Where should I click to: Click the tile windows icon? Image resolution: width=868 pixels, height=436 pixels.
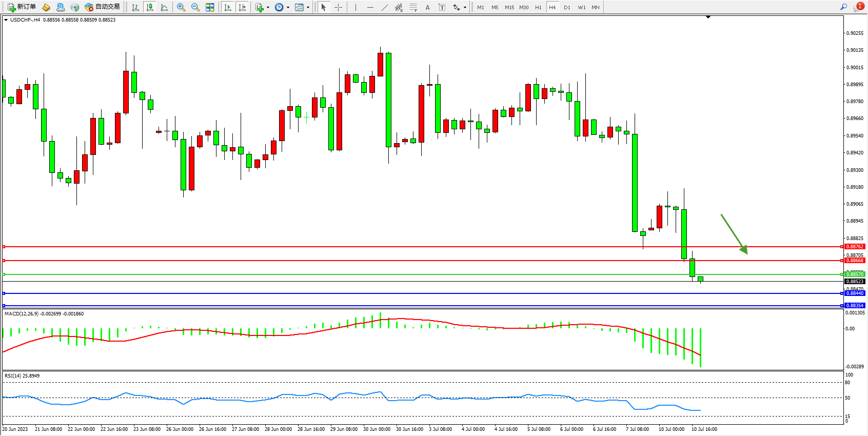tap(210, 7)
